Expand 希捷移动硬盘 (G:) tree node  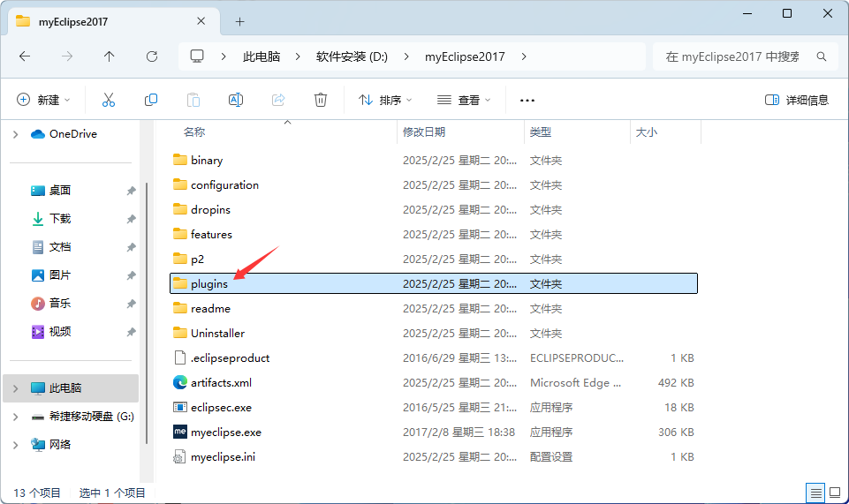[16, 417]
